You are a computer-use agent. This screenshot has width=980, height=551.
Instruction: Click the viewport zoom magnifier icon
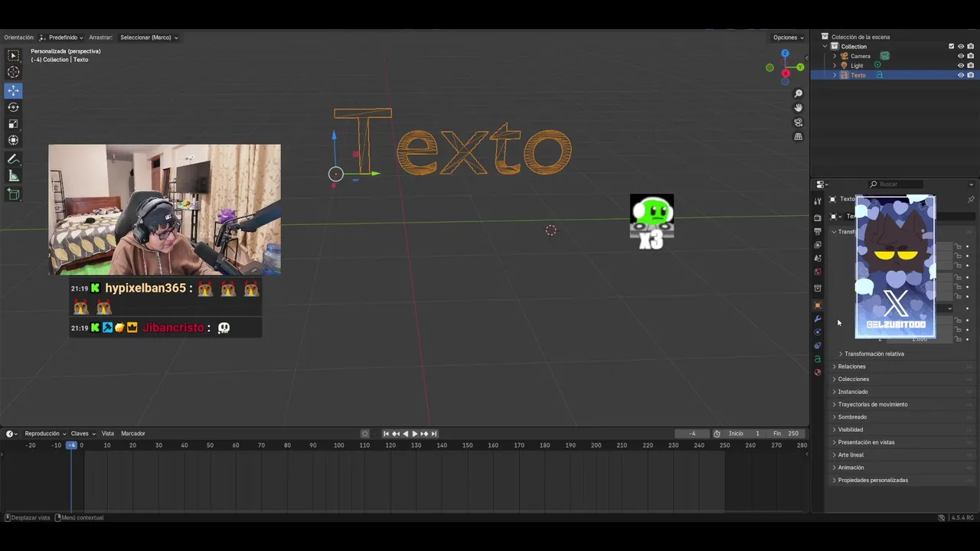coord(799,93)
